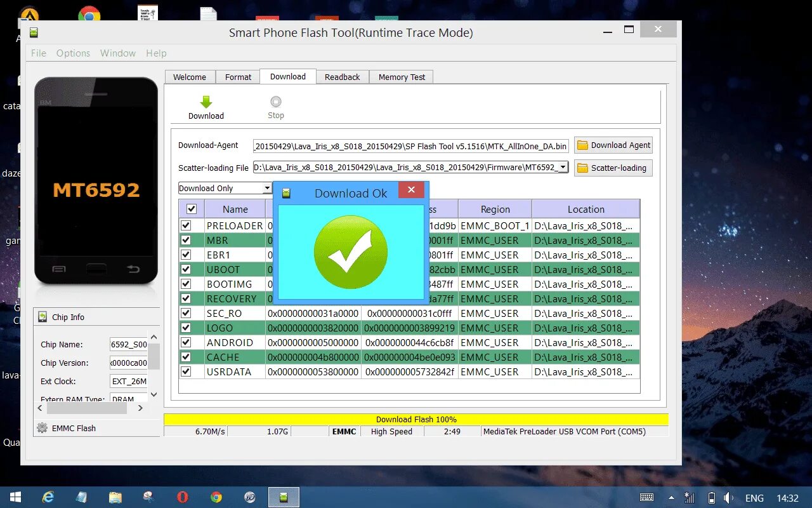Click the Flash Tool taskbar icon
812x508 pixels.
[284, 497]
